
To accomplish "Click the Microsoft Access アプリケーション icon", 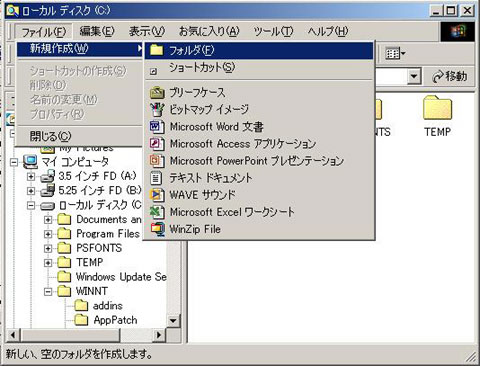I will click(157, 144).
